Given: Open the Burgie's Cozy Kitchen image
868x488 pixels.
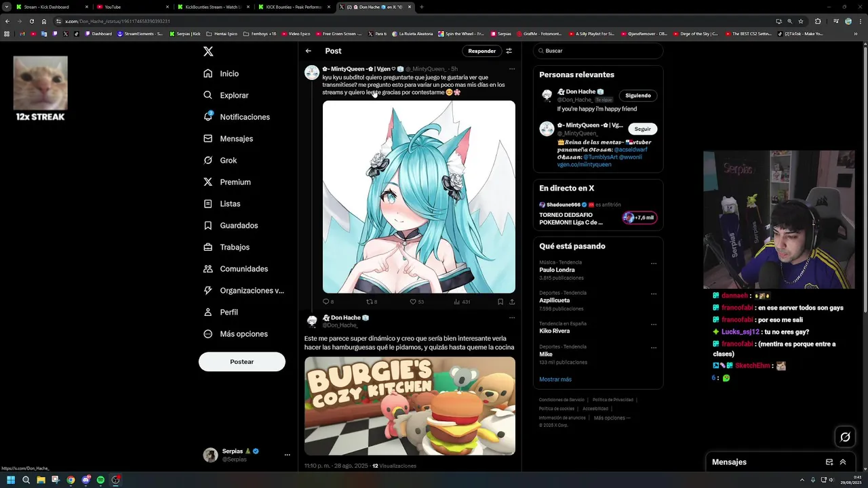Looking at the screenshot, I should [x=410, y=406].
